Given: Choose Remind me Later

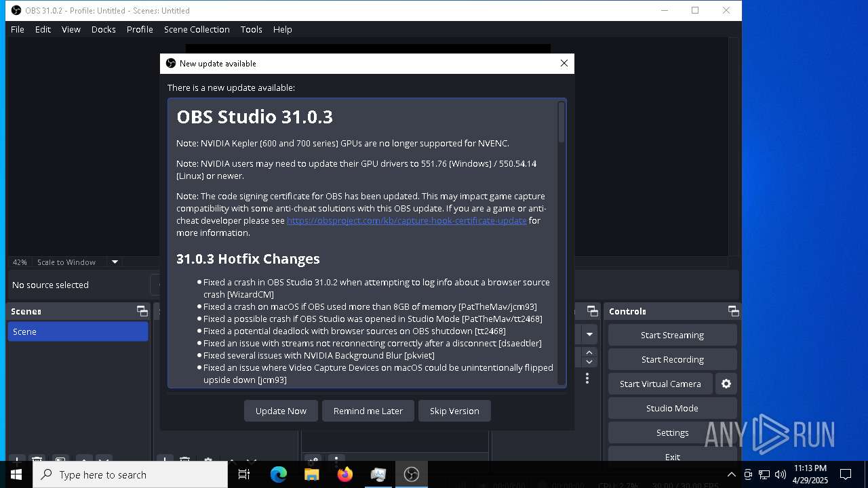Looking at the screenshot, I should click(x=368, y=411).
